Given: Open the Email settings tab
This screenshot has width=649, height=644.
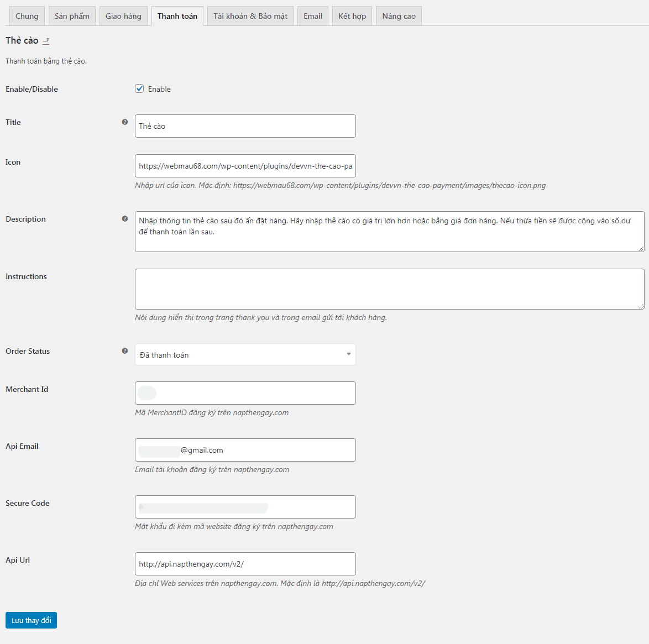Looking at the screenshot, I should coord(313,16).
